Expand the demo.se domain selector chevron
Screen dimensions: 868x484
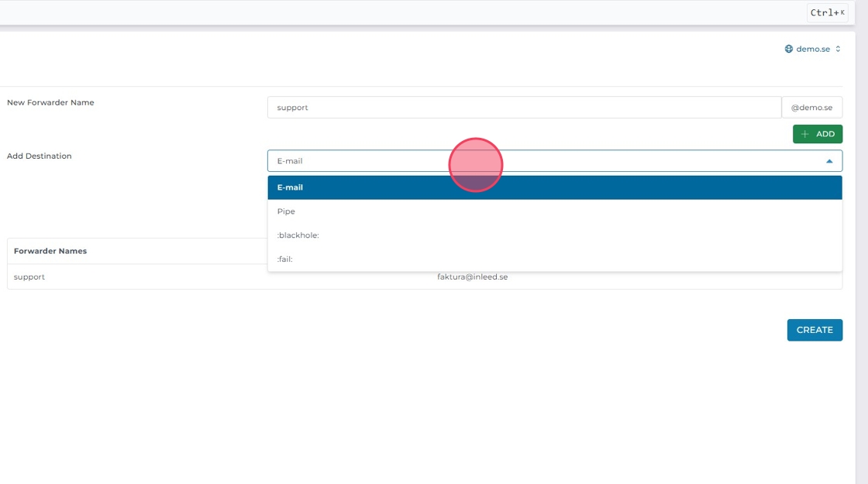click(x=838, y=49)
